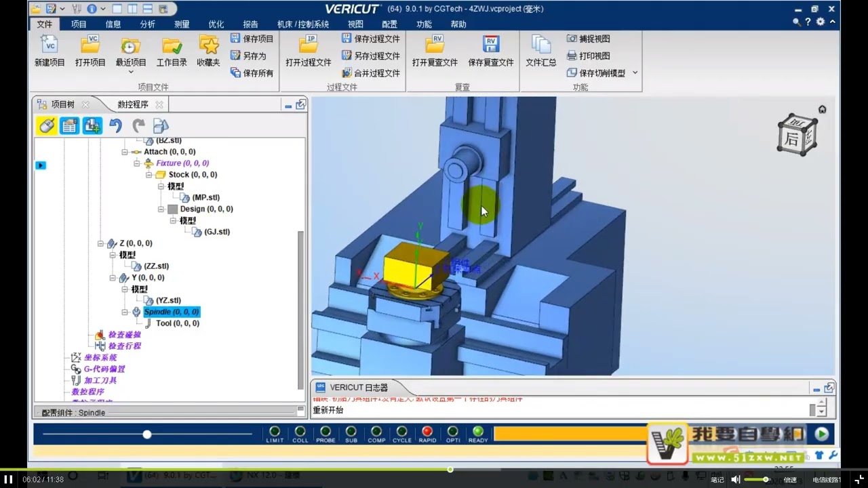Open the 视图 ribbon tab
This screenshot has height=488, width=868.
pos(355,24)
